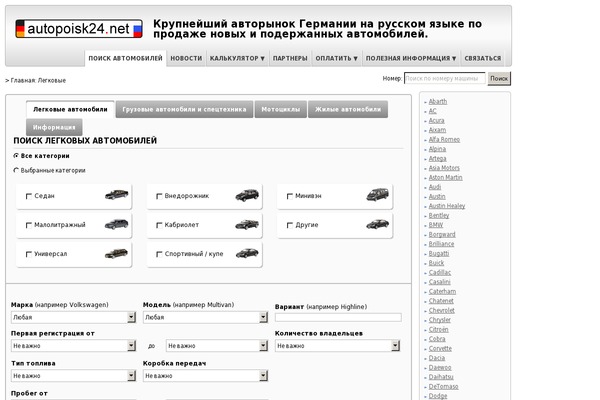Open the Chevrolet brand link
600x400 pixels.
(x=442, y=310)
